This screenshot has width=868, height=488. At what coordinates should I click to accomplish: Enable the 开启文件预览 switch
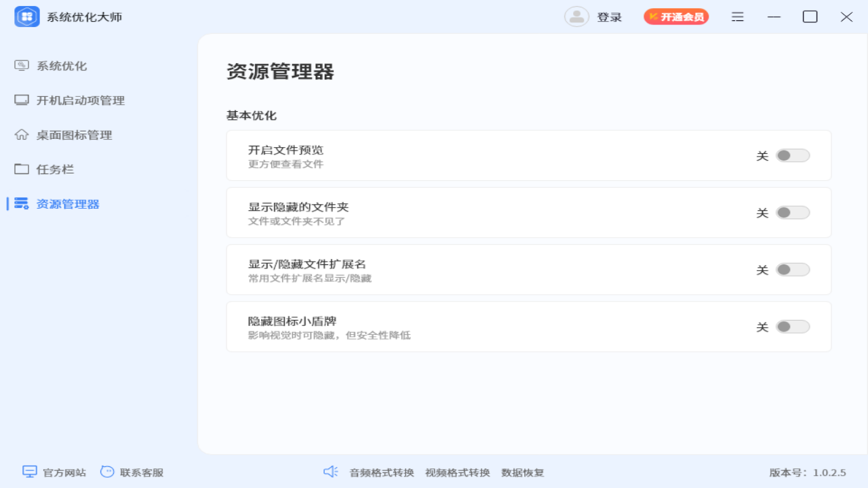click(791, 155)
